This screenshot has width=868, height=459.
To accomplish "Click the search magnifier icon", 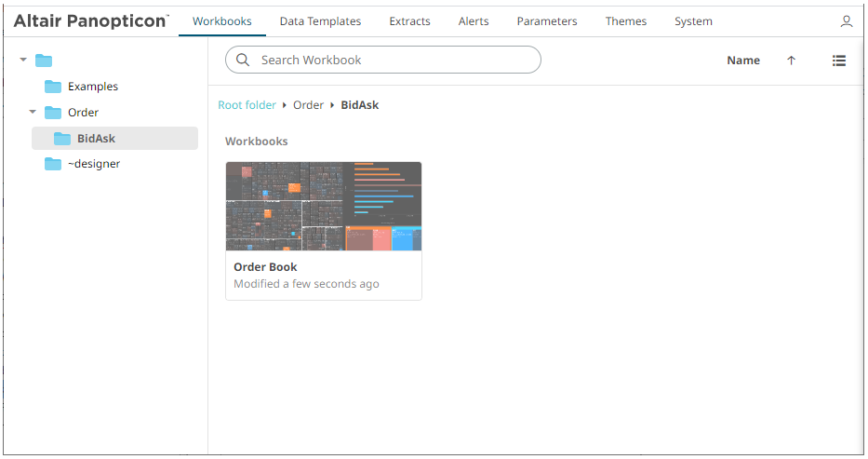I will point(243,60).
